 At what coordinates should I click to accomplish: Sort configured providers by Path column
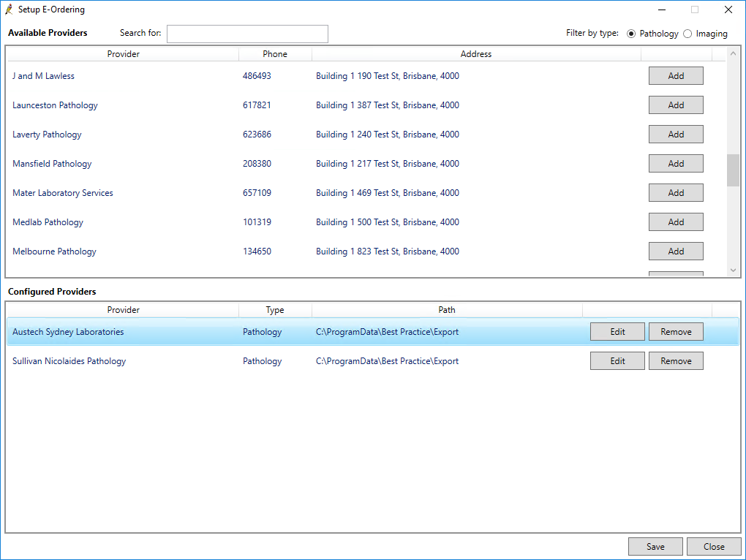coord(447,310)
